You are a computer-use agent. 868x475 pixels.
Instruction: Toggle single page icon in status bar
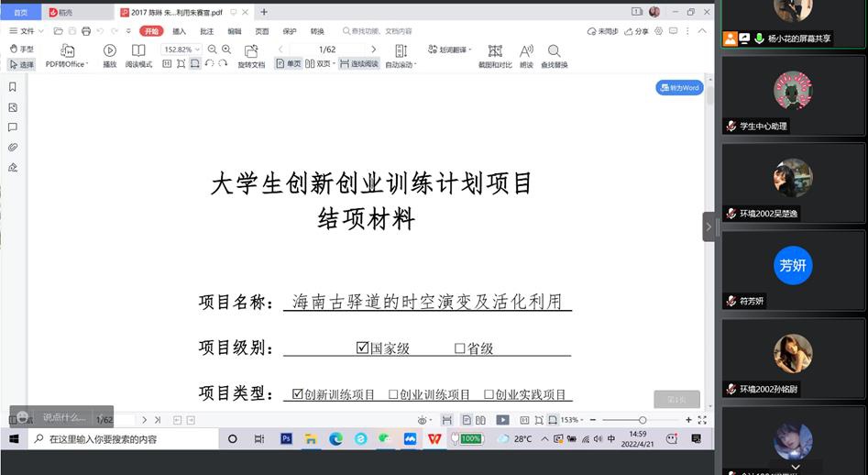coord(467,420)
